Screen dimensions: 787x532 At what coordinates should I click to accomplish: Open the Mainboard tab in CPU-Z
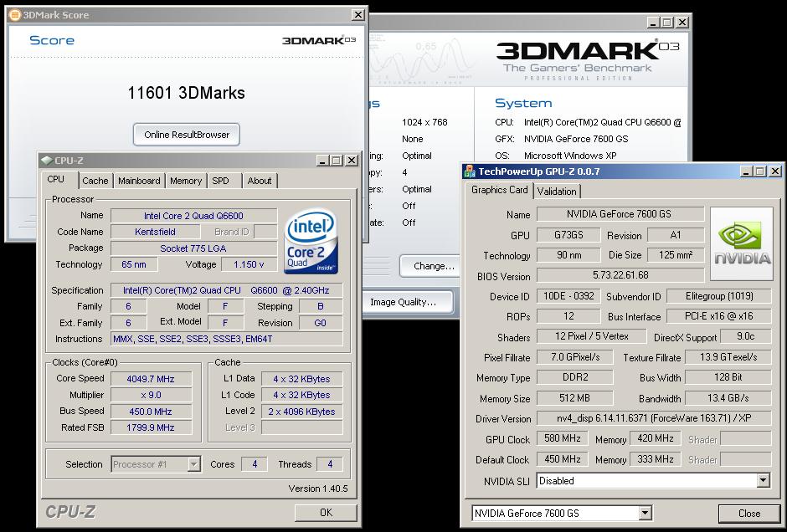click(139, 181)
